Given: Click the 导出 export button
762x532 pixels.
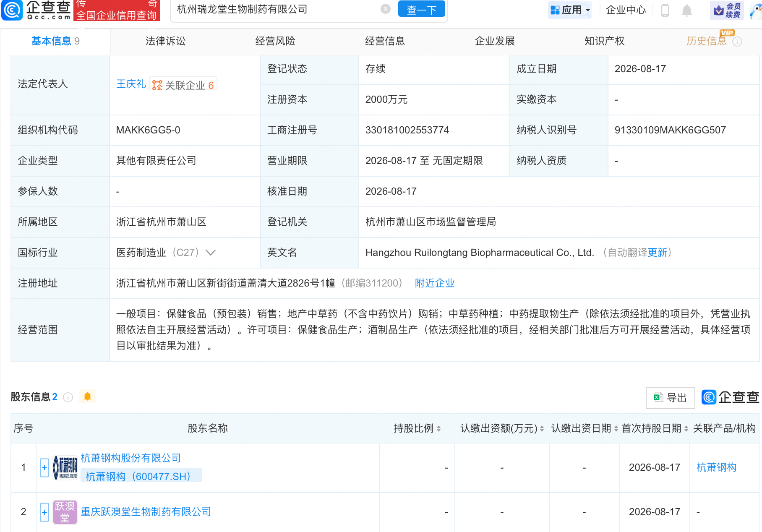Looking at the screenshot, I should [x=670, y=398].
